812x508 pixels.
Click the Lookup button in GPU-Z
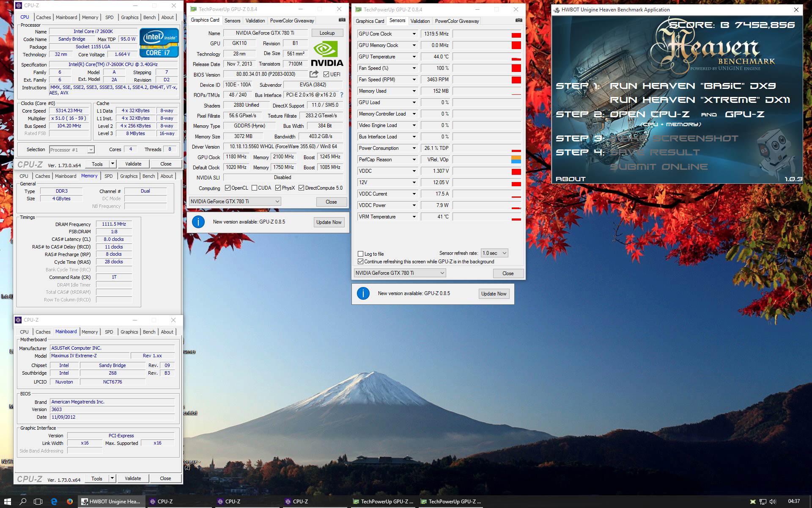pyautogui.click(x=327, y=33)
